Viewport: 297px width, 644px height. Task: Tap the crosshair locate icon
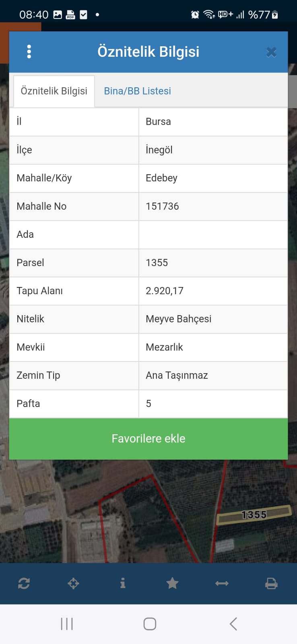tap(73, 584)
